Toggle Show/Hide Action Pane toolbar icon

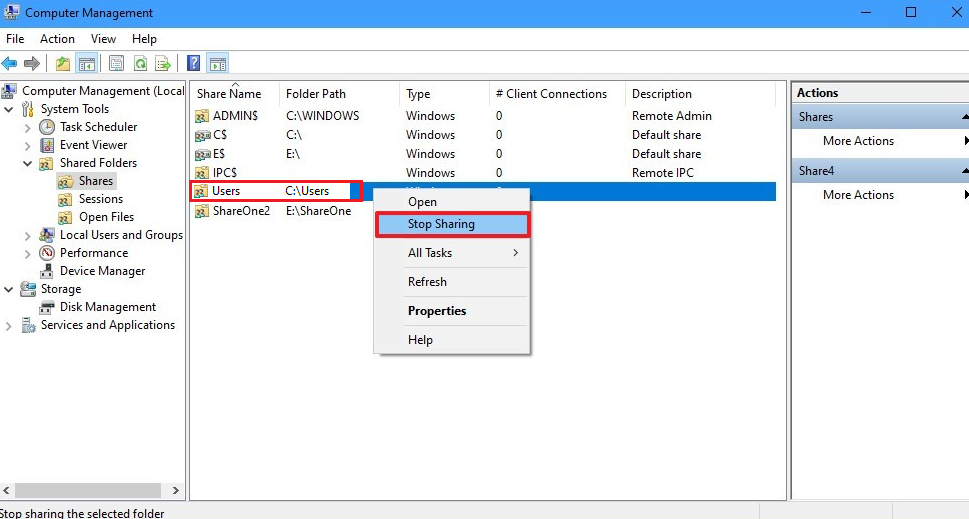coord(218,63)
